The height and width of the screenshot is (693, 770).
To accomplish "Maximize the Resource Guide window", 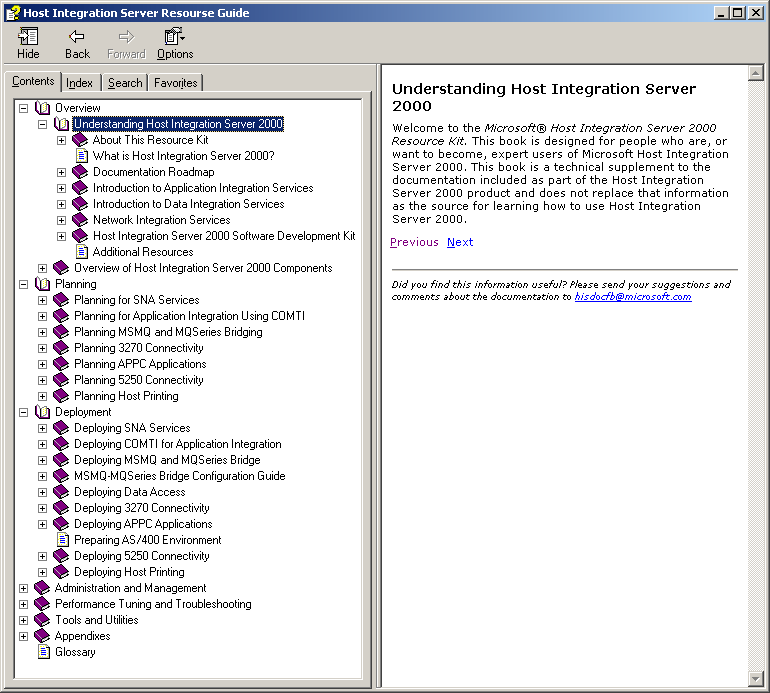I will [x=738, y=13].
